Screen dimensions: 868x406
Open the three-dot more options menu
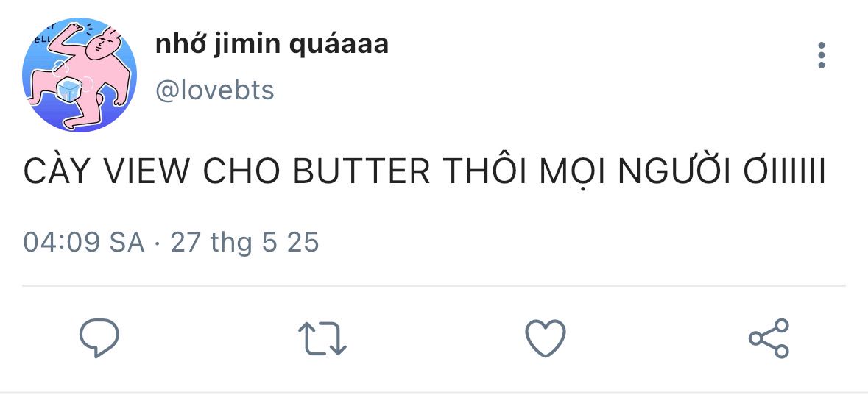(x=822, y=56)
